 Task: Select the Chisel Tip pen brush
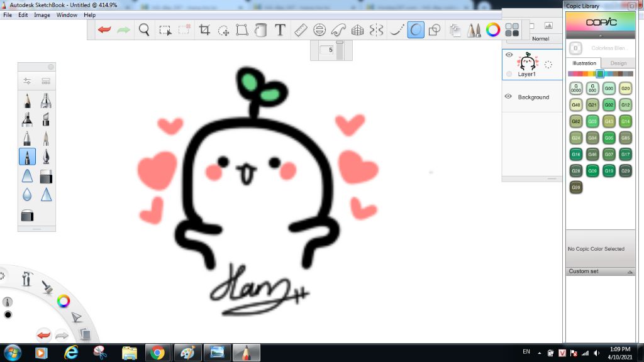(46, 119)
